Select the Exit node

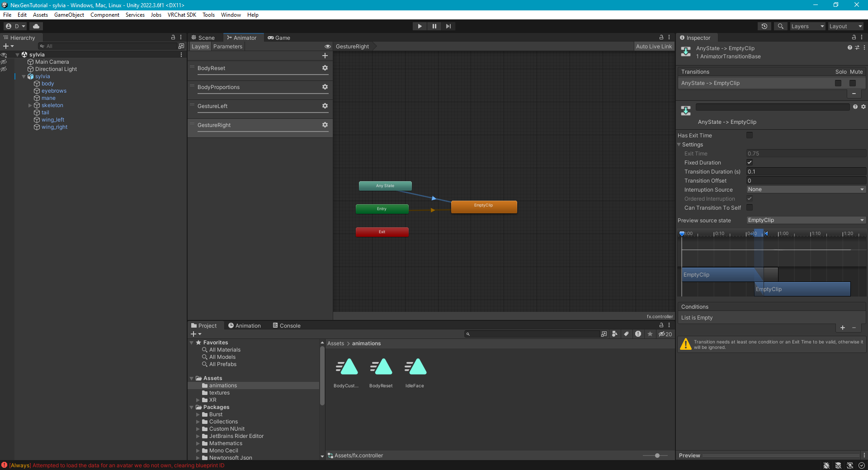coord(382,232)
